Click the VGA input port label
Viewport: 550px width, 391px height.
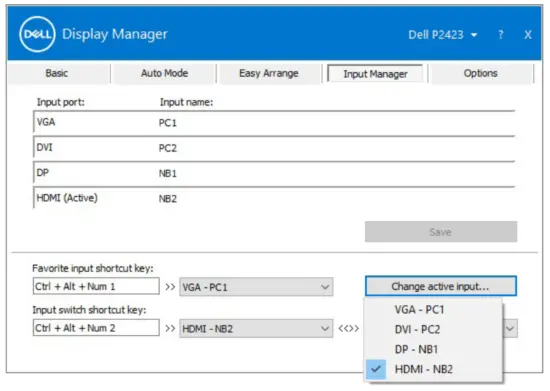(46, 122)
